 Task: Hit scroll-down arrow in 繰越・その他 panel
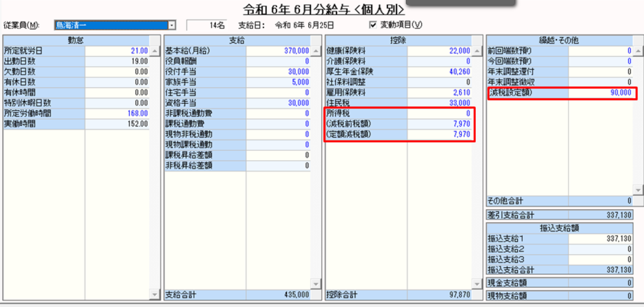pyautogui.click(x=638, y=189)
